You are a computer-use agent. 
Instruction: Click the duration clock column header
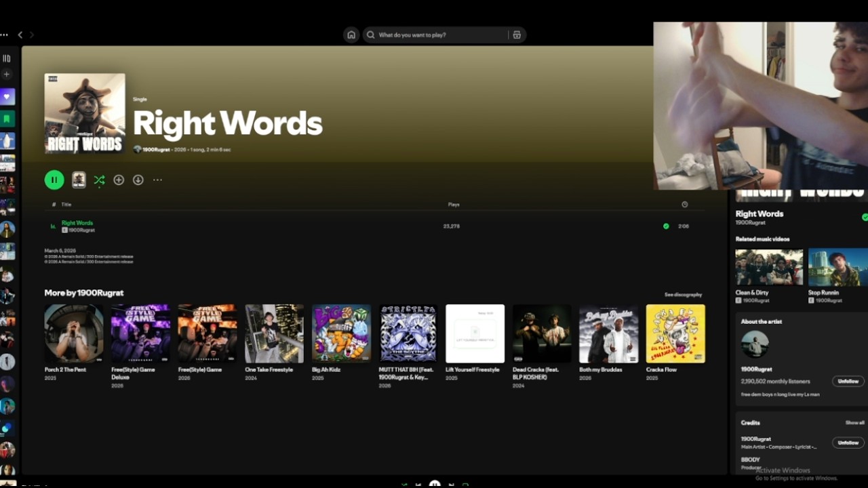tap(684, 204)
